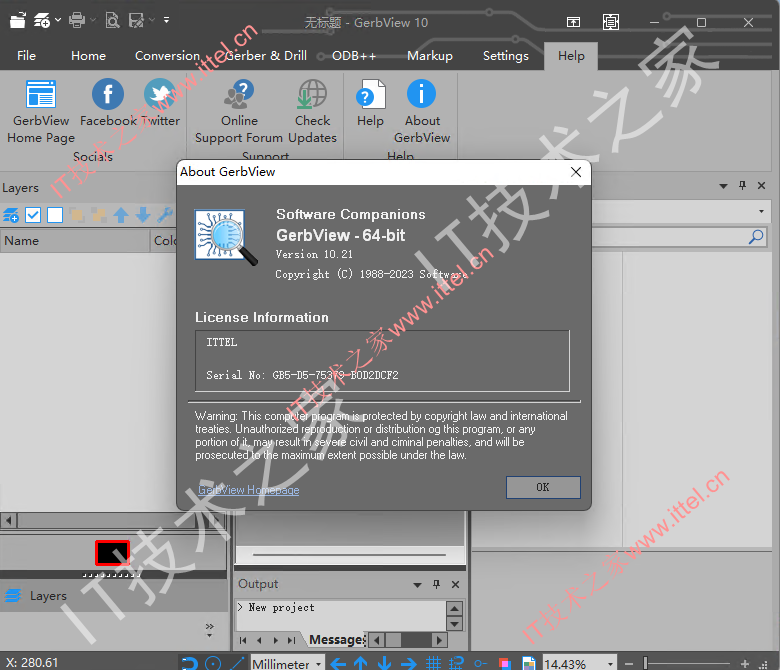Switch to the Conversion ribbon tab
Image resolution: width=780 pixels, height=670 pixels.
pyautogui.click(x=167, y=56)
